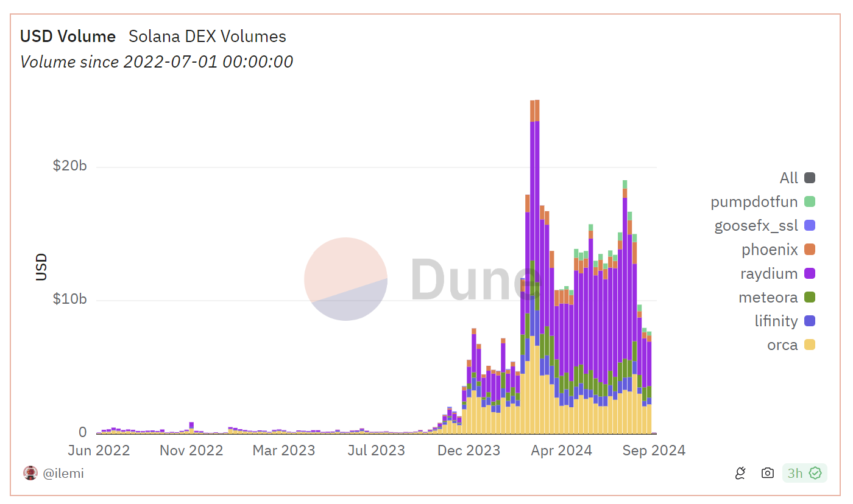Image resolution: width=853 pixels, height=504 pixels.
Task: Click the phoenix orange color swatch
Action: coord(810,250)
